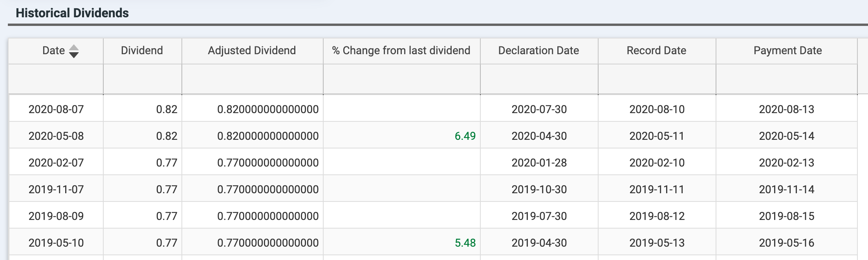The image size is (868, 260).
Task: Sort by Adjusted Dividend column header
Action: pos(253,51)
